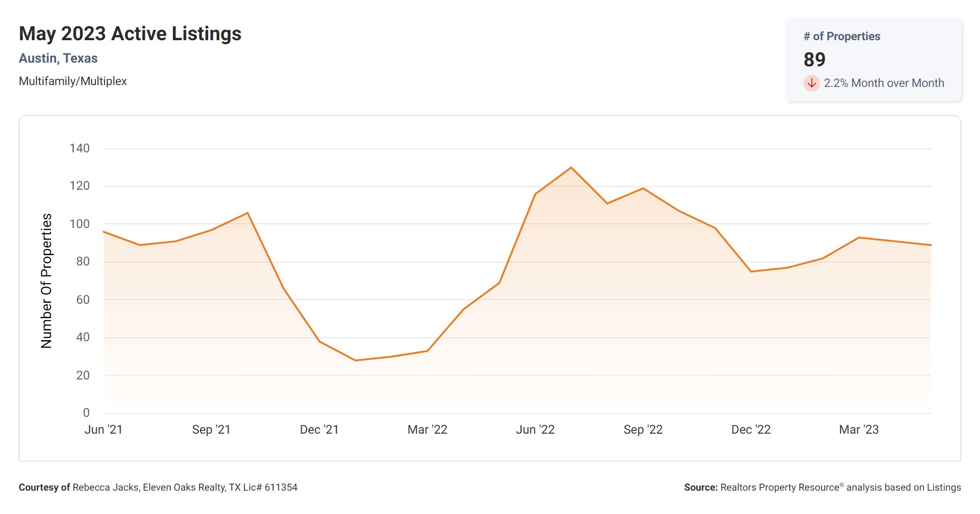Click the 89 properties count value

coord(814,60)
